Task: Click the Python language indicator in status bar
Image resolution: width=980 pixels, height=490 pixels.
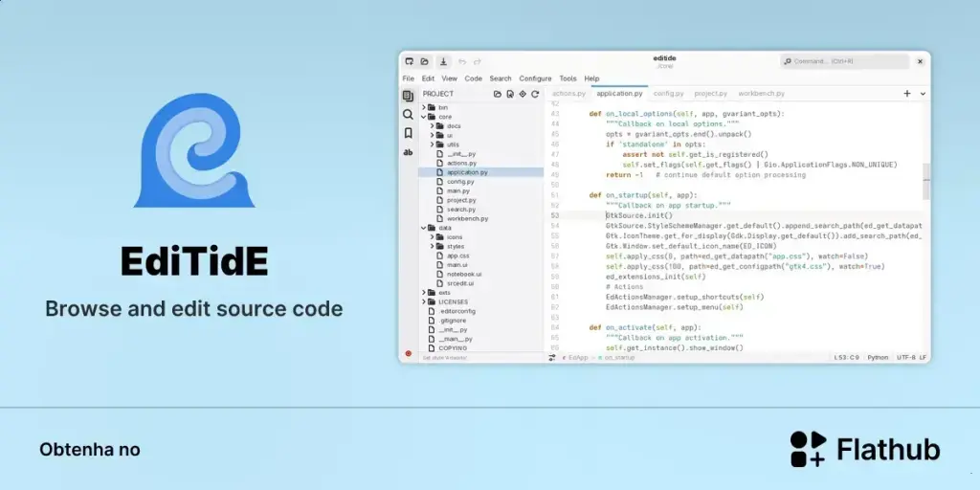Action: click(x=878, y=358)
